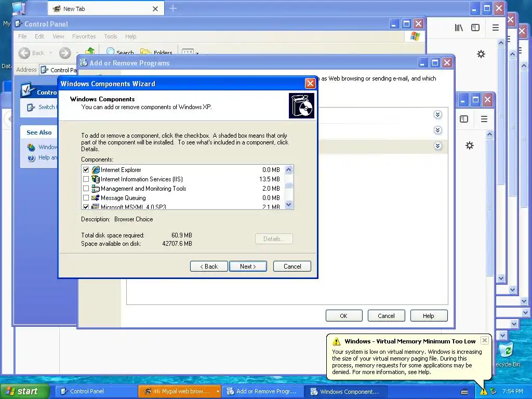Viewport: 532px width, 399px height.
Task: Click Cancel in Add or Remove Programs window
Action: [x=386, y=316]
